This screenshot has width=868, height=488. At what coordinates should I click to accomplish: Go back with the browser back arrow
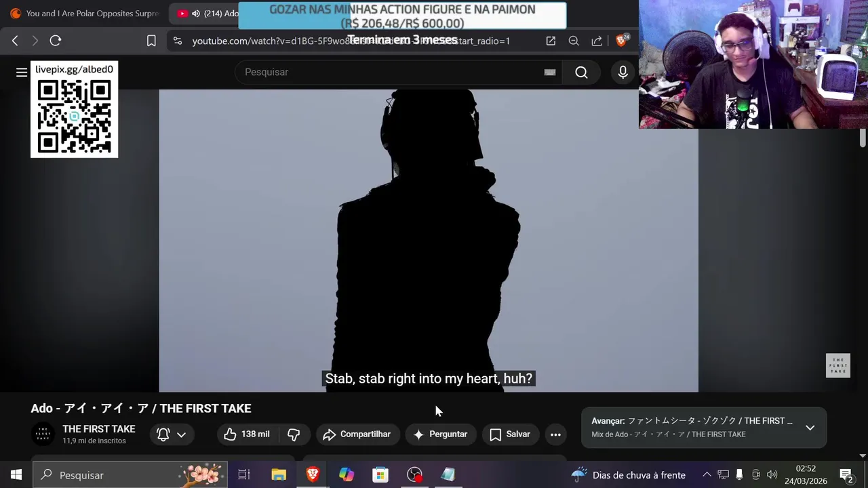(15, 41)
